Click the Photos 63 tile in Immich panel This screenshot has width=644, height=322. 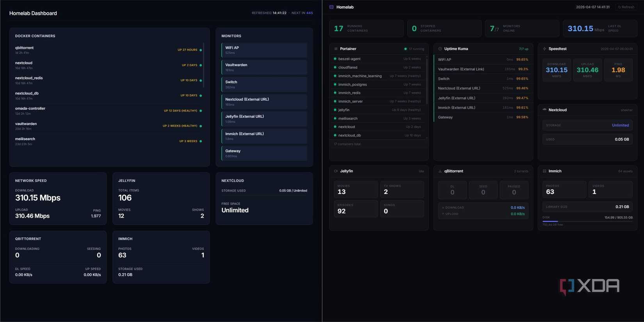[x=564, y=189]
